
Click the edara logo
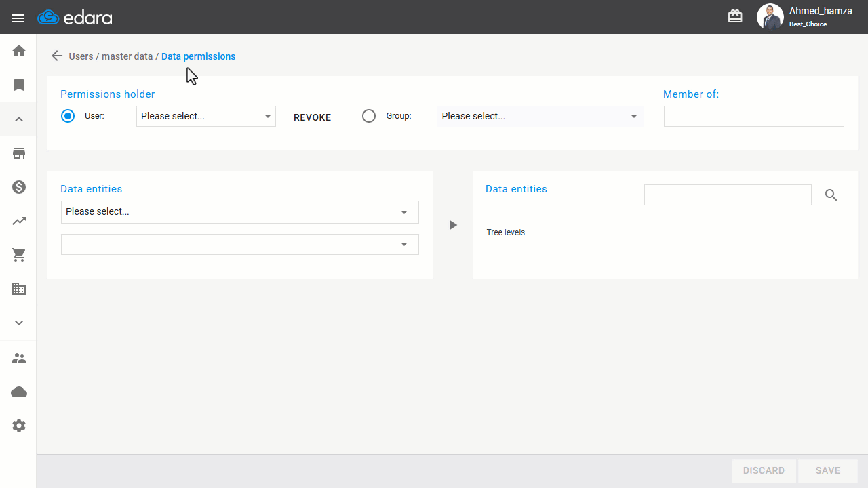[x=75, y=18]
